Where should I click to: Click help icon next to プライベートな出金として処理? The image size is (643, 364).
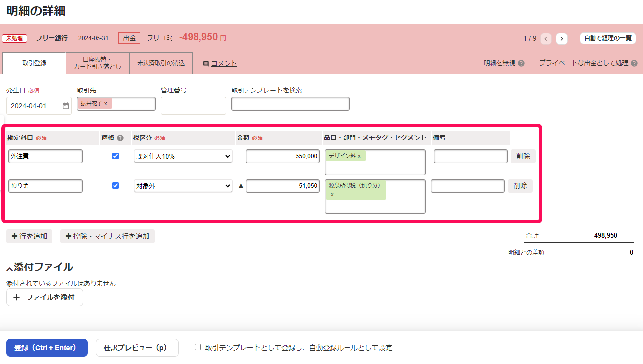[634, 63]
